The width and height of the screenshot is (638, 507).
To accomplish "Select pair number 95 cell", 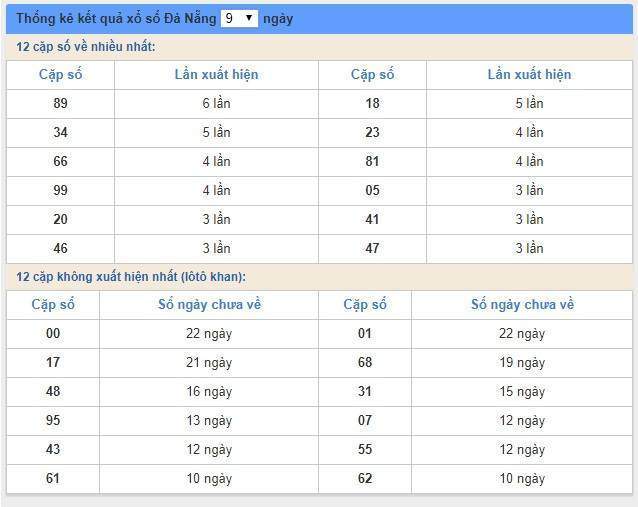I will click(53, 421).
